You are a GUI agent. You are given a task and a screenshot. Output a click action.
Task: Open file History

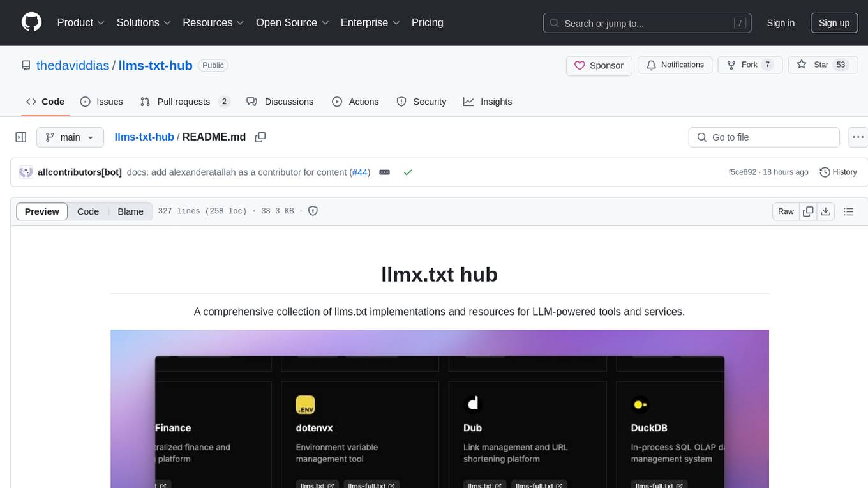(x=838, y=172)
